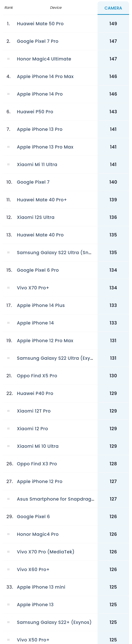Open the Google Pixel 7 Pro link
Viewport: 132px width, 644px height.
(x=38, y=41)
